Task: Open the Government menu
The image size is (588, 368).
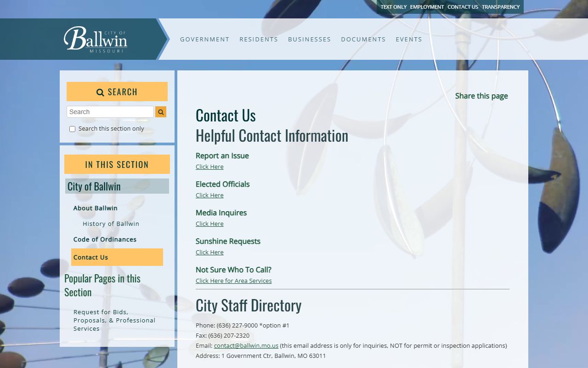Action: click(205, 39)
